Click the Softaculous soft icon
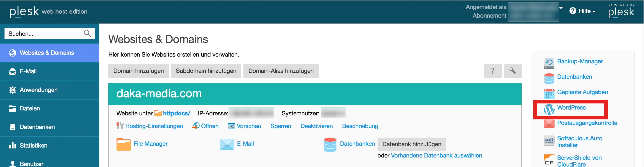This screenshot has width=644, height=167. click(x=549, y=141)
